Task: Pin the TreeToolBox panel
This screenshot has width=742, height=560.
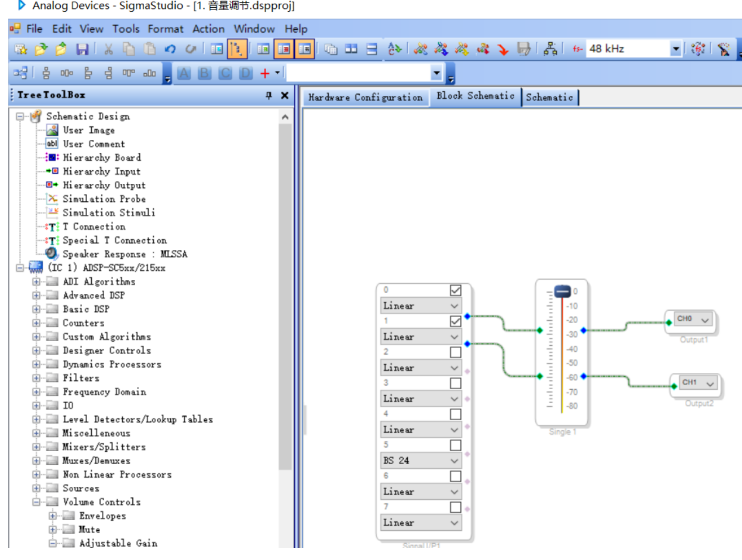Action: (x=269, y=95)
